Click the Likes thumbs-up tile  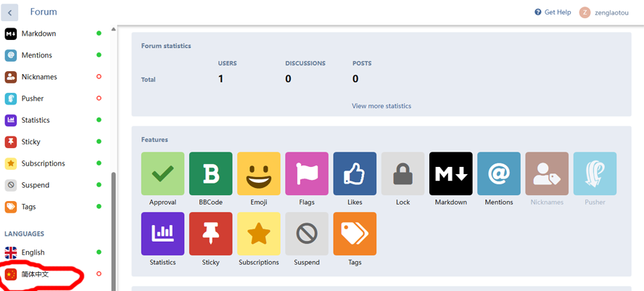pos(355,173)
